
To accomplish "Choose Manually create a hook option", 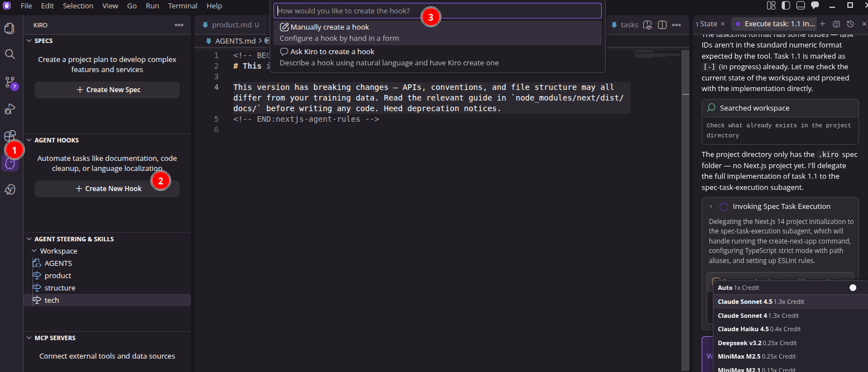I will tap(438, 32).
